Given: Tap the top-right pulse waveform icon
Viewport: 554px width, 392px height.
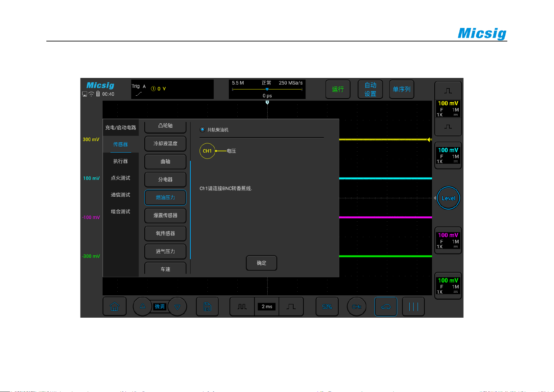Looking at the screenshot, I should (448, 91).
